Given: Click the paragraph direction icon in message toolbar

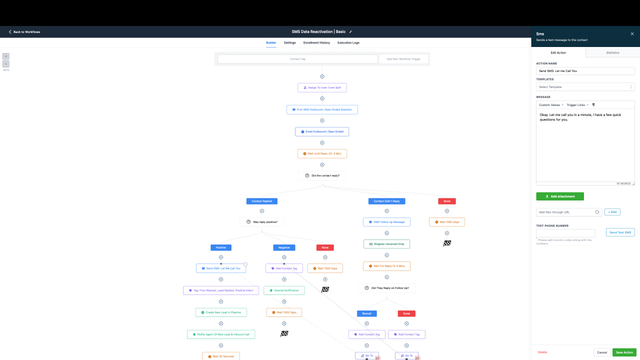Looking at the screenshot, I should (593, 105).
